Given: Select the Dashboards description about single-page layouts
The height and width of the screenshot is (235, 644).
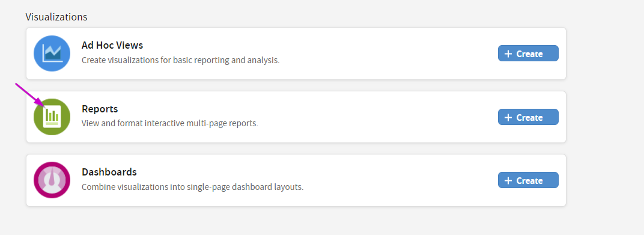Looking at the screenshot, I should coord(193,187).
